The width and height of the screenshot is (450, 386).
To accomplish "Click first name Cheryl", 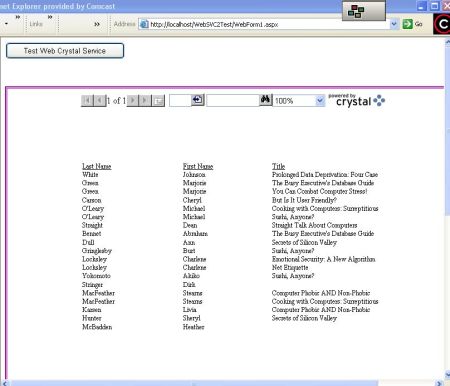I will [x=192, y=200].
